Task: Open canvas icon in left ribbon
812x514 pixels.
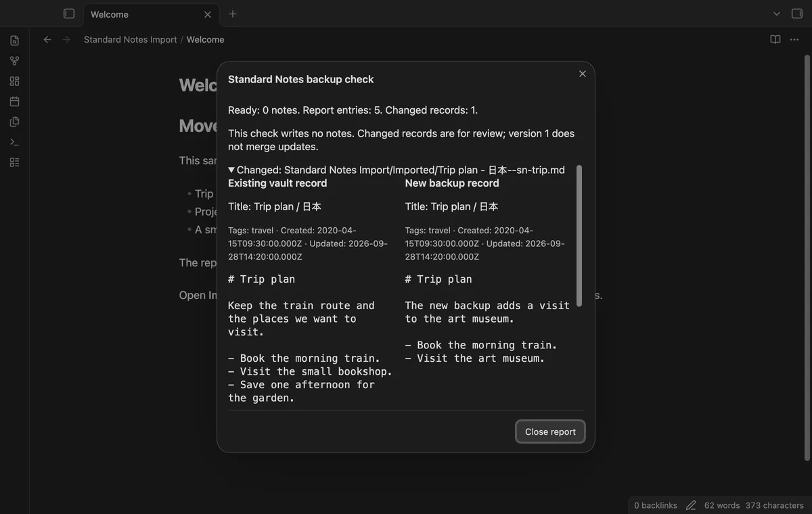Action: tap(14, 81)
